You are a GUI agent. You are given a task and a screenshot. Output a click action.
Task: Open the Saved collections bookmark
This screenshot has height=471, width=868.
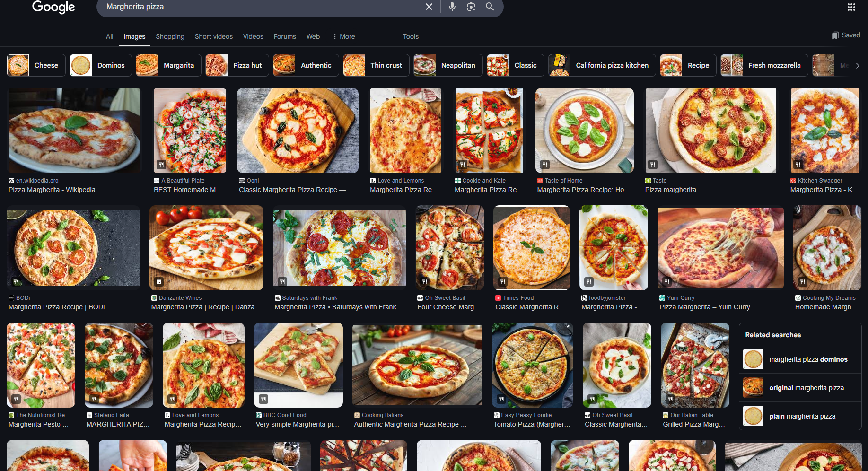(846, 35)
